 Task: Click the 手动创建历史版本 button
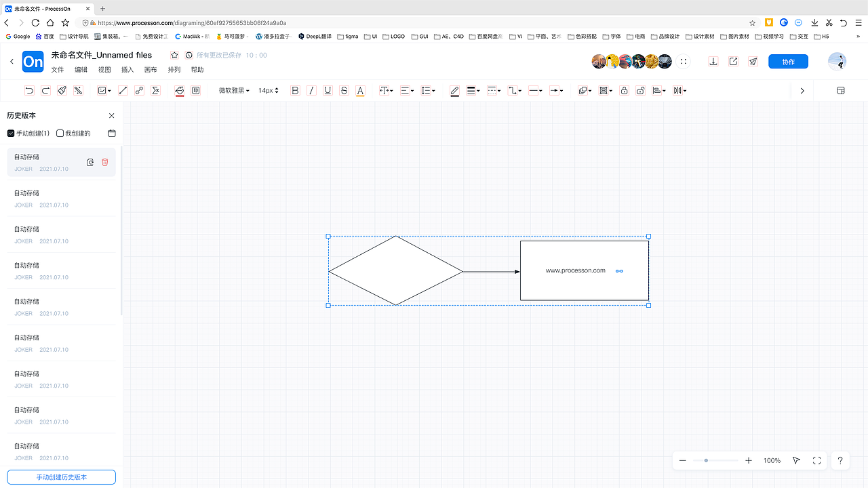(62, 477)
